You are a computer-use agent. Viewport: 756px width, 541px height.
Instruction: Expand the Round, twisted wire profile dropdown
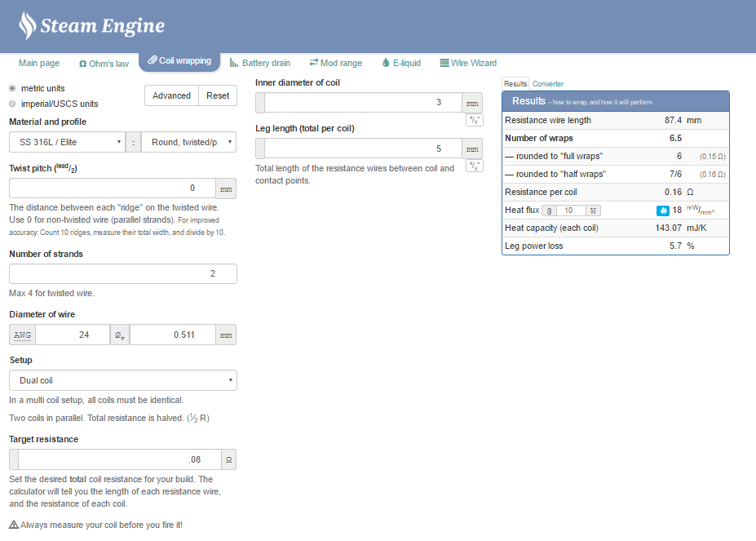pyautogui.click(x=188, y=143)
